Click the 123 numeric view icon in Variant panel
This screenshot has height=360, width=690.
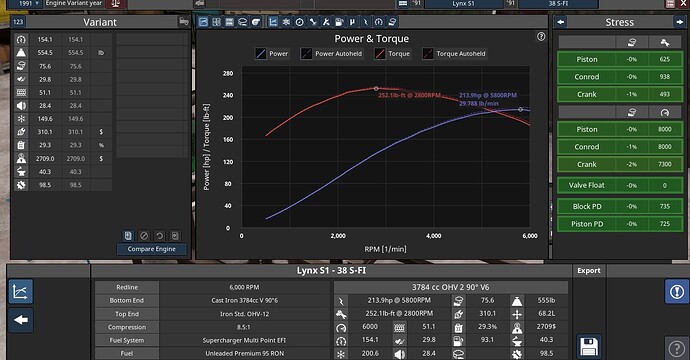(x=18, y=22)
